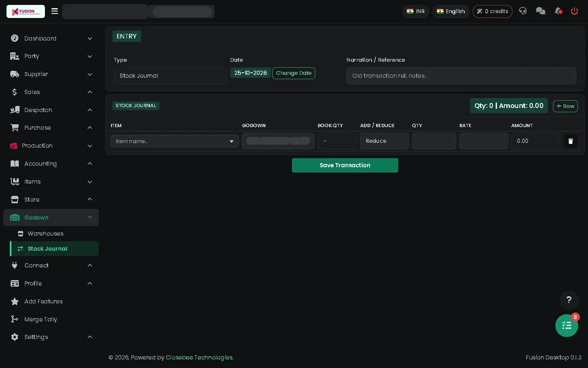Open the headset support icon
Screen dimensions: 588x368
point(523,11)
